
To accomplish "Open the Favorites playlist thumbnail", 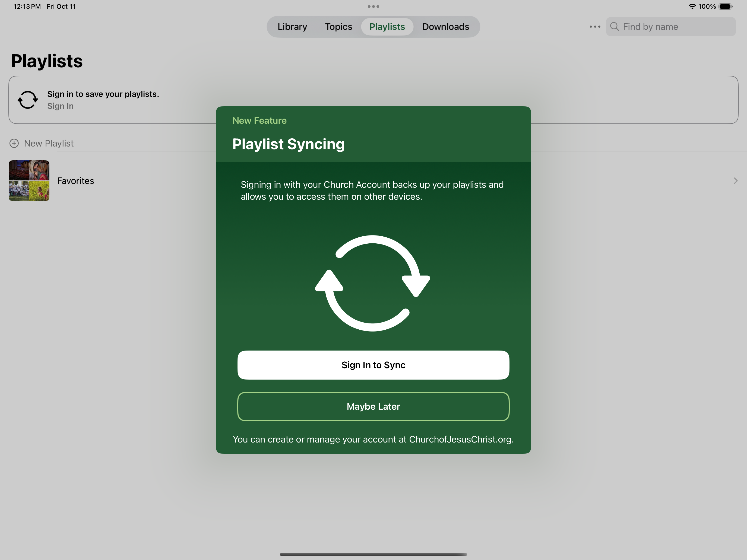I will pos(29,181).
